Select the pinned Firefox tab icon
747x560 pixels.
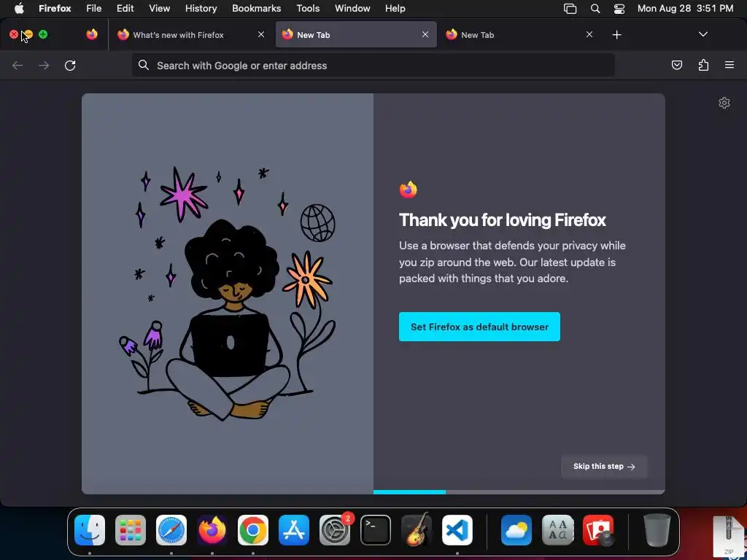92,34
